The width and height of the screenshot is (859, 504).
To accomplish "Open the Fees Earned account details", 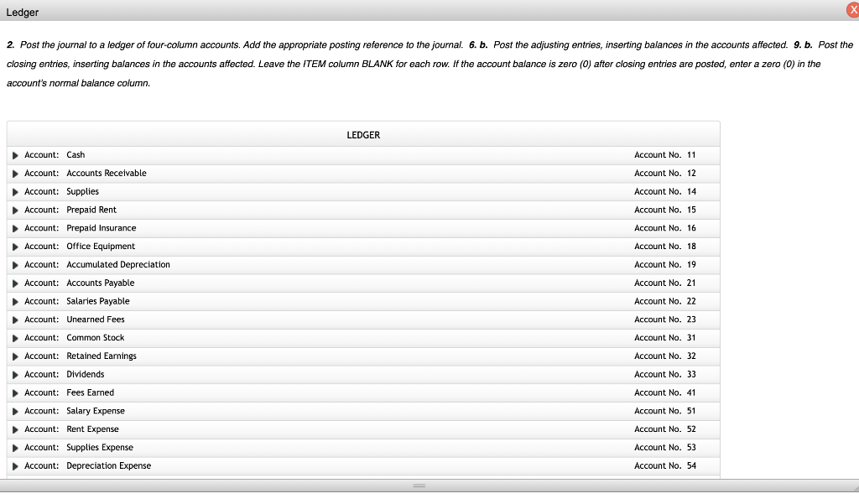I will tap(15, 392).
